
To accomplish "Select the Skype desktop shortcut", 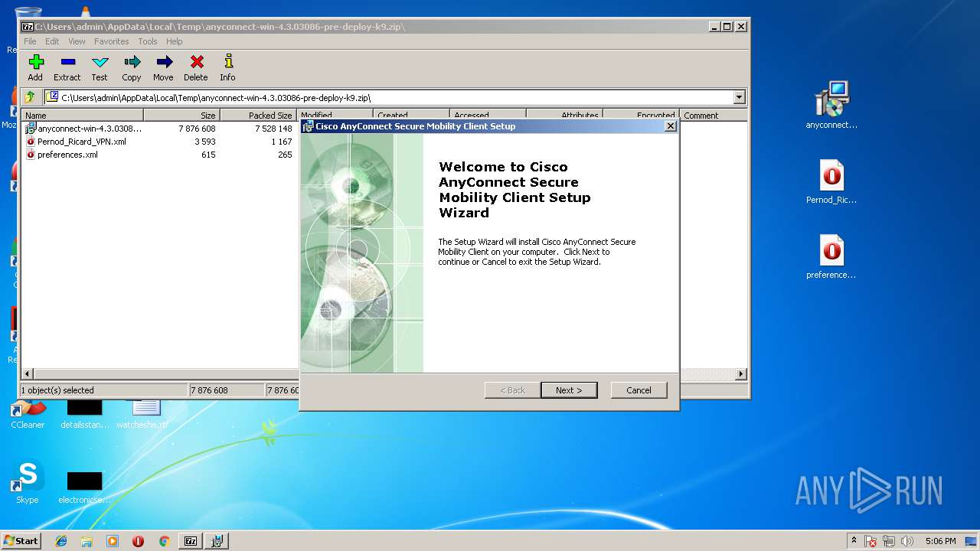I will tap(28, 482).
